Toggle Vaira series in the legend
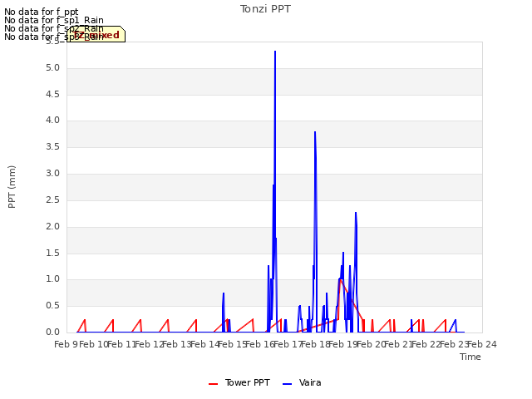The width and height of the screenshot is (532, 399). [x=302, y=382]
